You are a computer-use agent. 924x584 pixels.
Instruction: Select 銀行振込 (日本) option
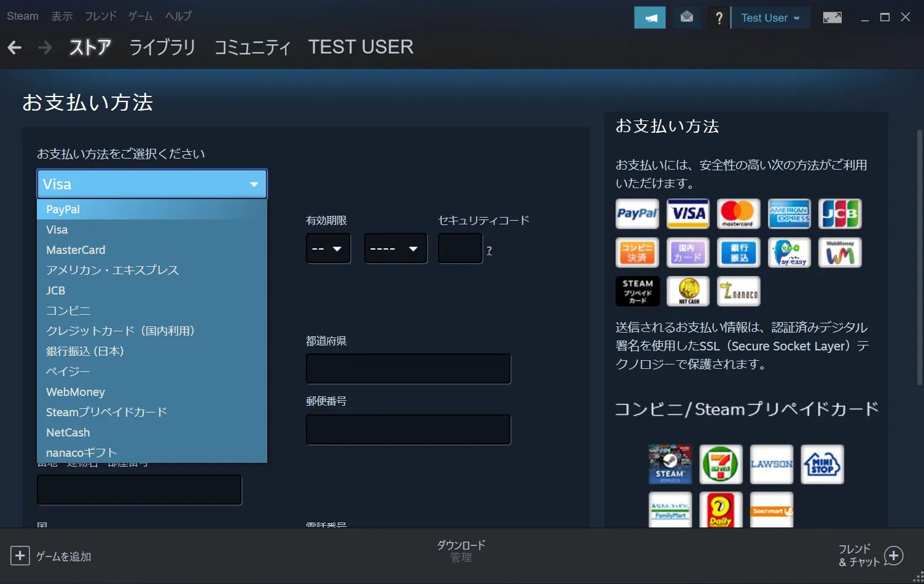pos(152,351)
